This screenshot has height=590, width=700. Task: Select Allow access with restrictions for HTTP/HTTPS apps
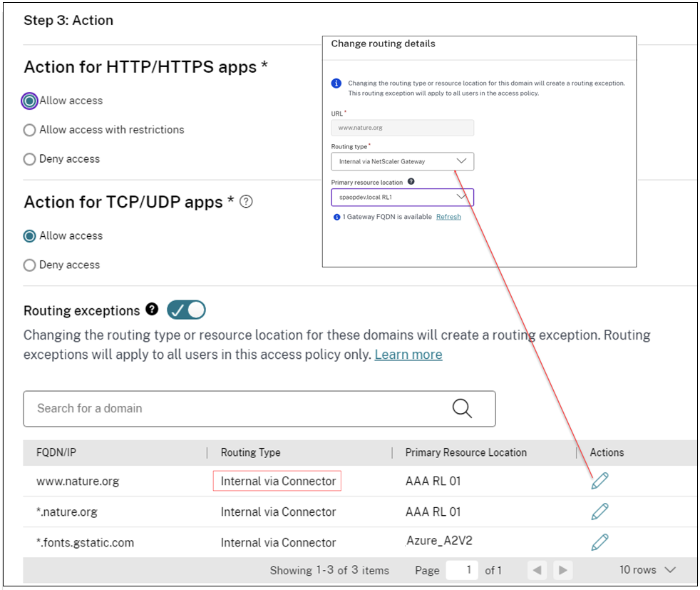click(x=29, y=129)
